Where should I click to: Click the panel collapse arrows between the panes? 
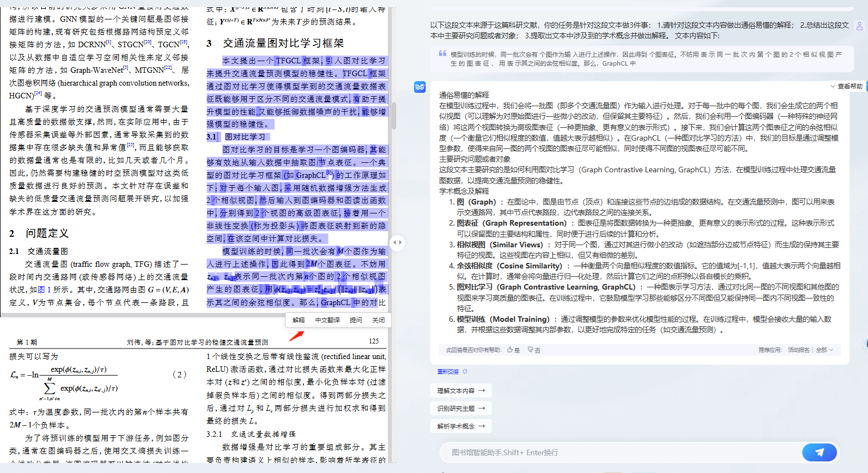tap(398, 242)
